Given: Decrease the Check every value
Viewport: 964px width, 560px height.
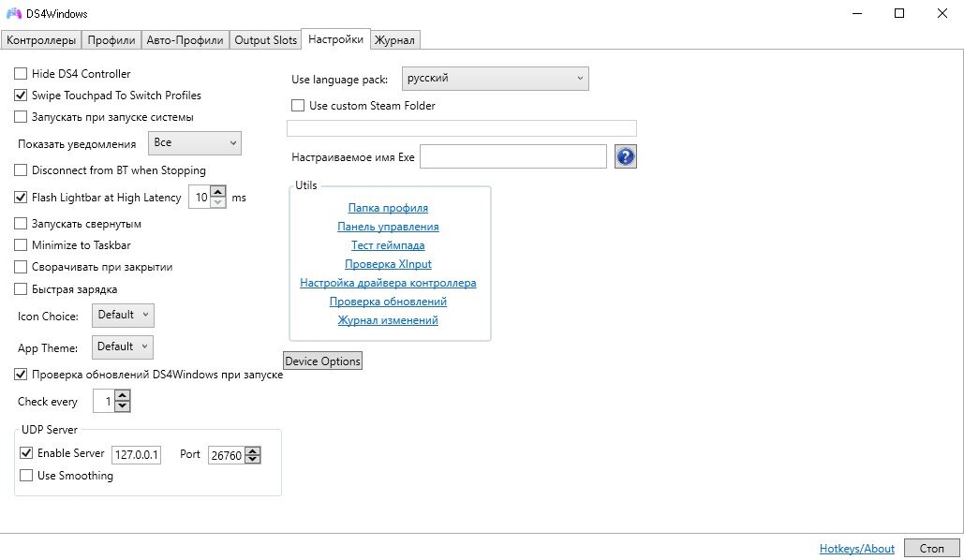Looking at the screenshot, I should pos(123,407).
